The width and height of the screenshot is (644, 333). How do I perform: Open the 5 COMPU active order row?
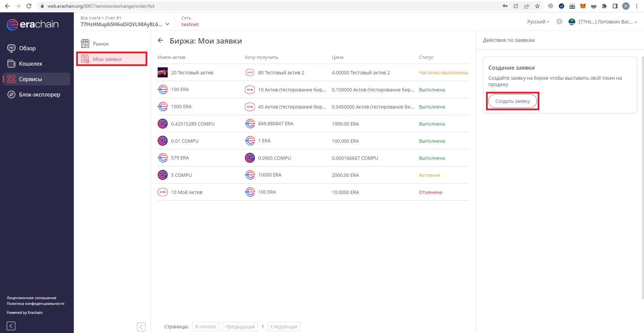(313, 175)
